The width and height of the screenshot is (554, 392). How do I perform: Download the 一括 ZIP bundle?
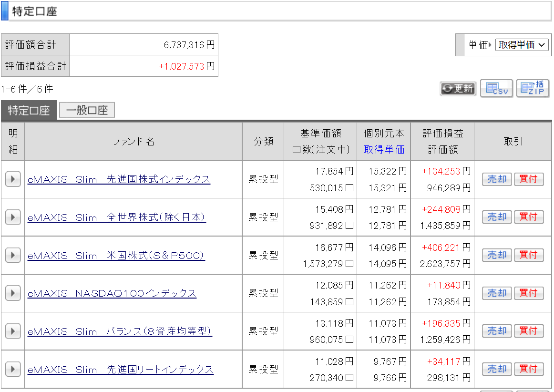click(533, 88)
